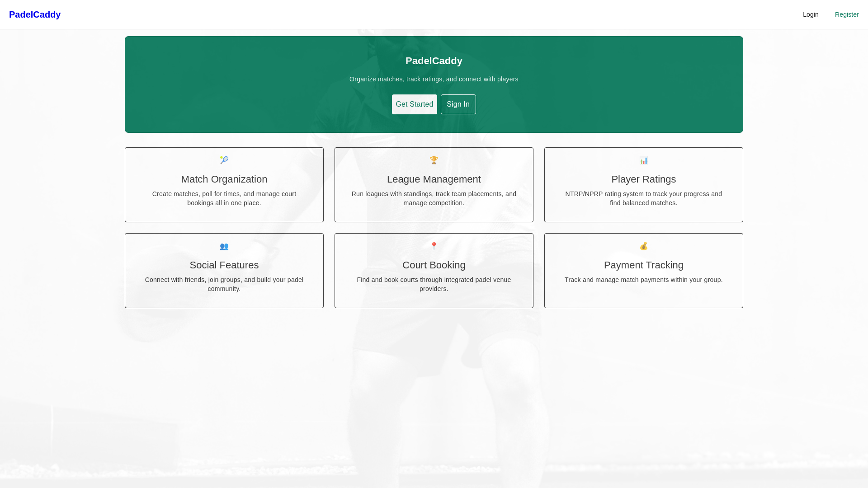This screenshot has width=868, height=488.
Task: Click the pin icon on Court Booking
Action: pos(434,246)
